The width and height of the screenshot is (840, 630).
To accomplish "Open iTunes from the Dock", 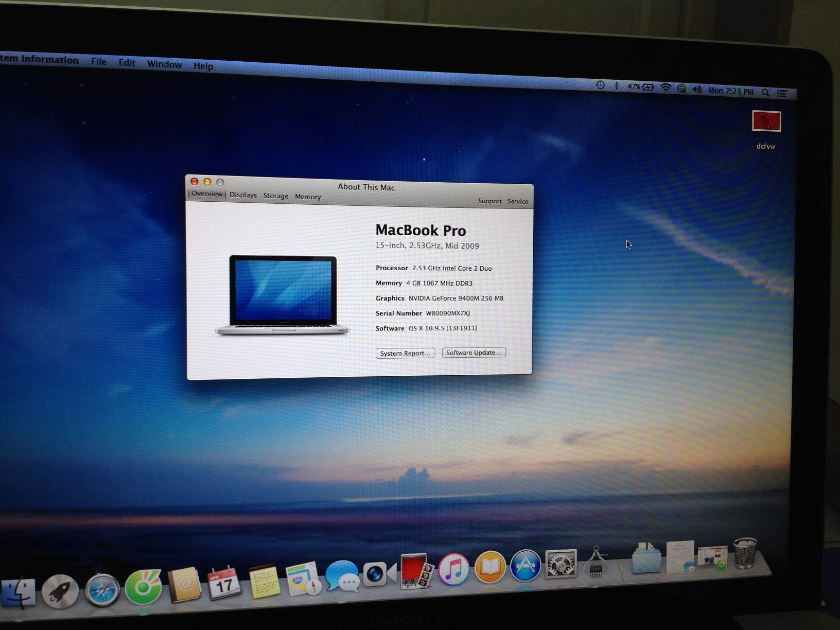I will click(453, 569).
